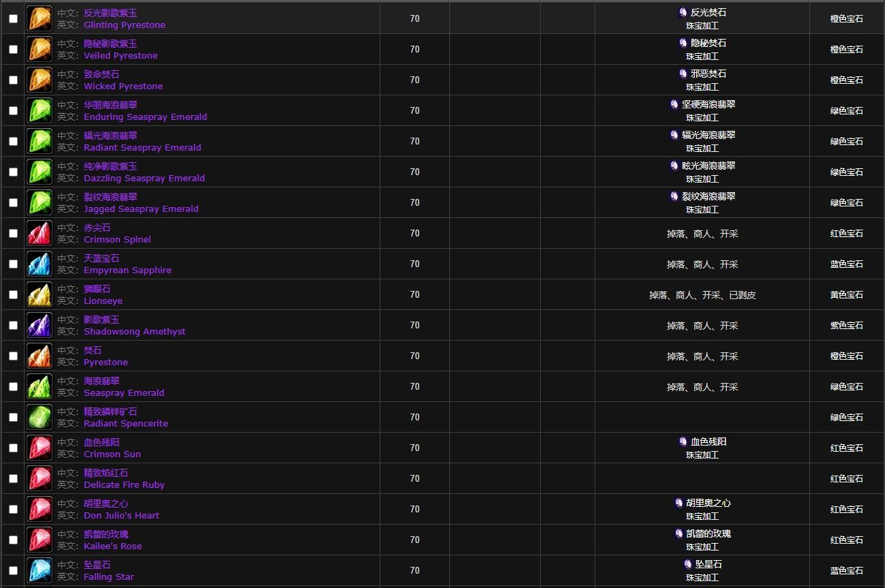Tick the checkbox for Veiled Pyrestone

[13, 49]
